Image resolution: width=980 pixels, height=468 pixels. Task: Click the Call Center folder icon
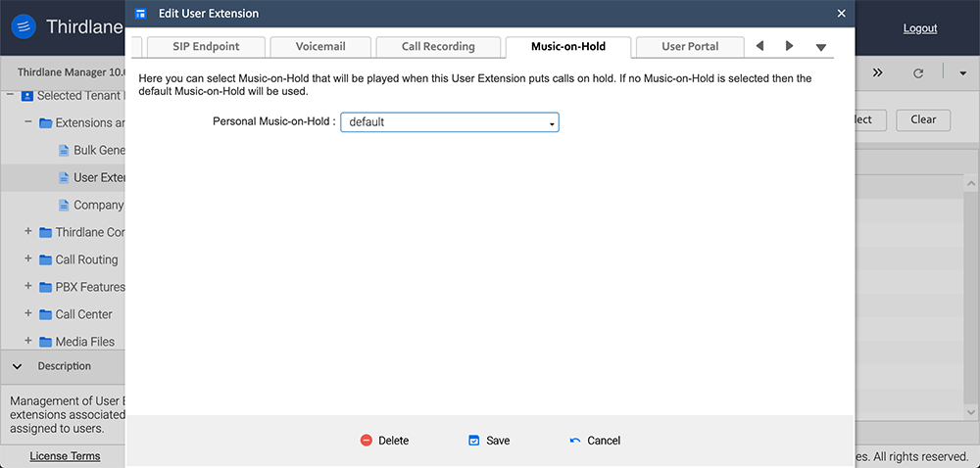(x=45, y=315)
